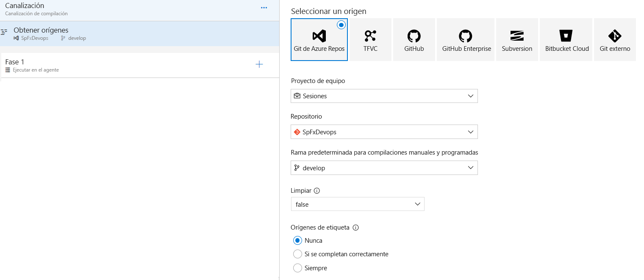Select the Siempre radio button
The height and width of the screenshot is (280, 644).
298,268
